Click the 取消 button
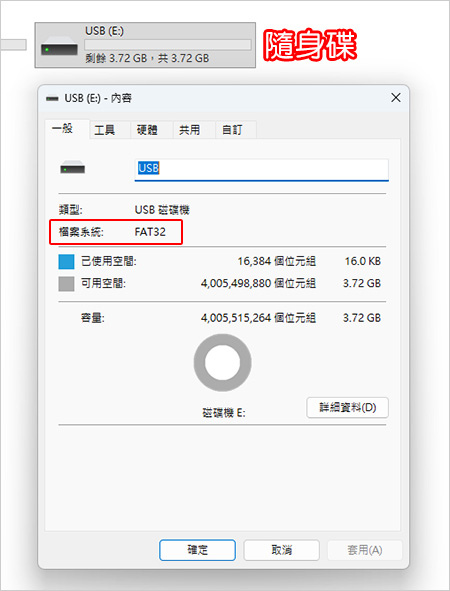This screenshot has height=591, width=450. [x=282, y=550]
